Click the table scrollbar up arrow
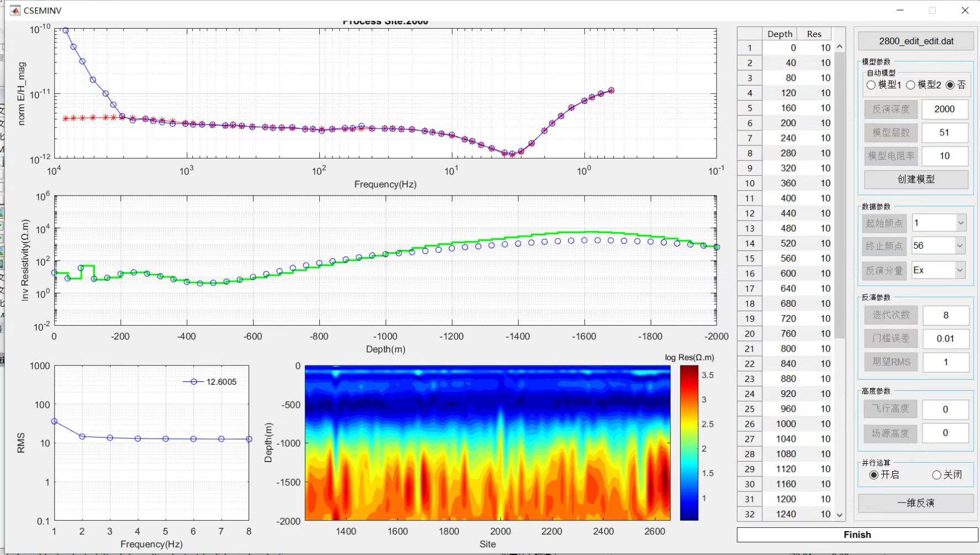Screen dimensions: 980x555 [840, 47]
